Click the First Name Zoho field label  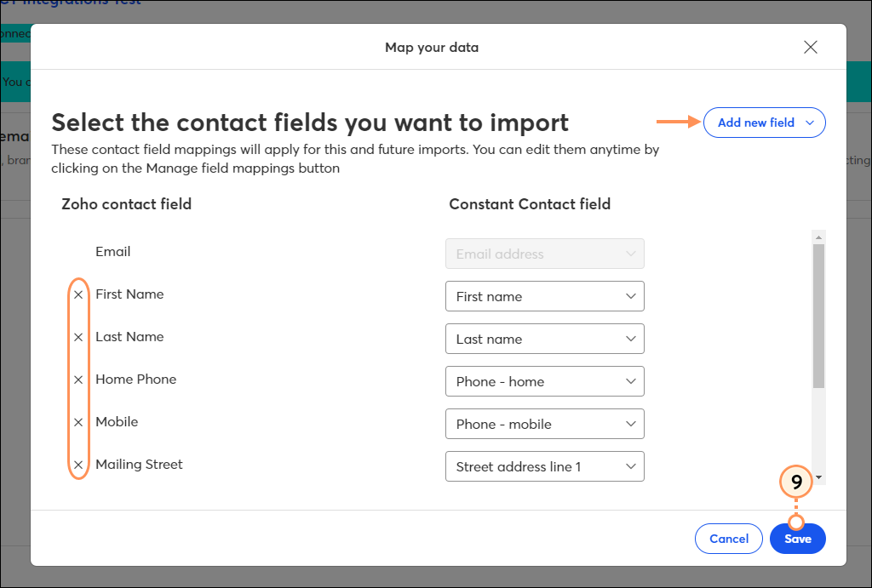tap(129, 294)
